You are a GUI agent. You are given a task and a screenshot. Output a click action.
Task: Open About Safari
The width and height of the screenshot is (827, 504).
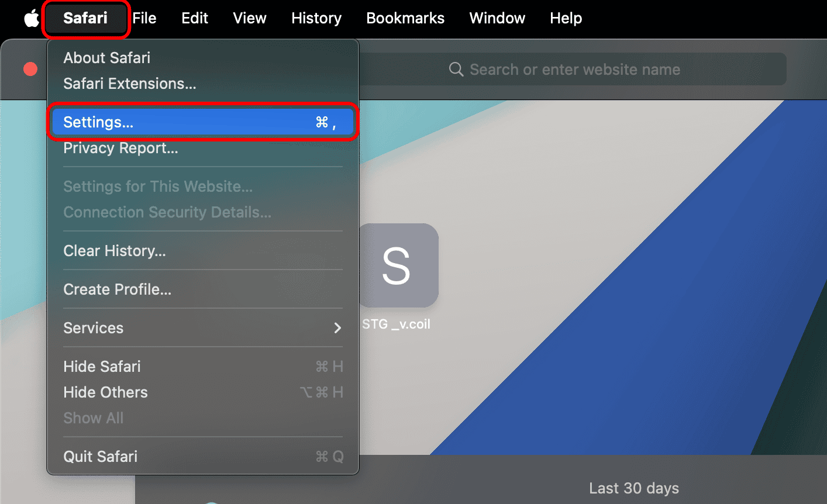(x=107, y=58)
